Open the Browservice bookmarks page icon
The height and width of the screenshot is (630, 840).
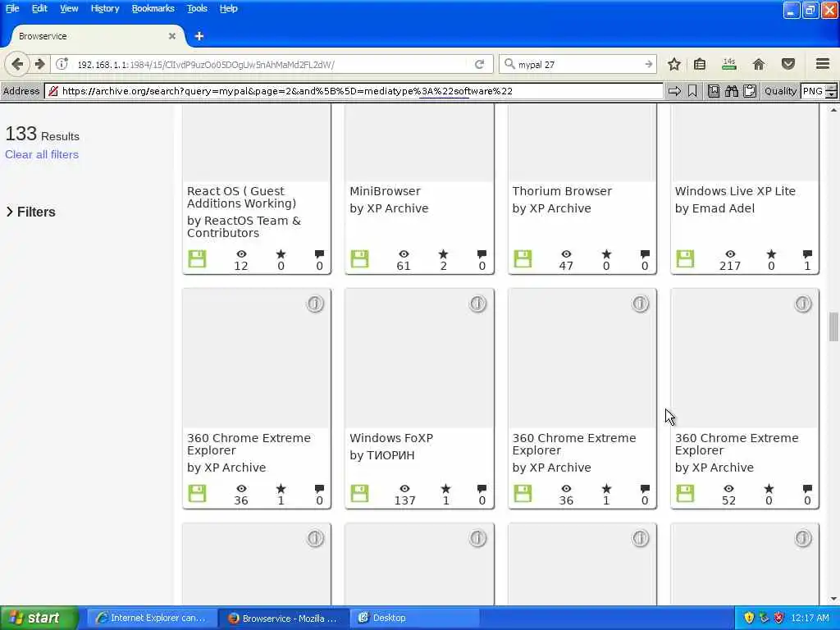714,91
